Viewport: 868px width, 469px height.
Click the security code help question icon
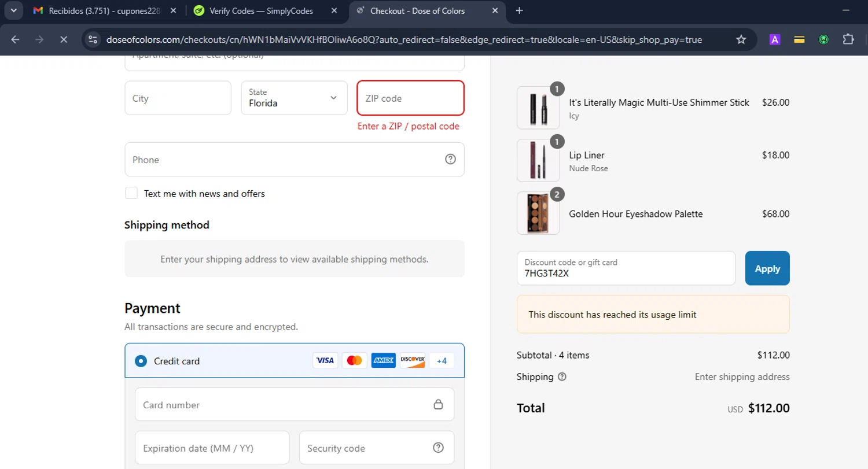click(x=438, y=448)
